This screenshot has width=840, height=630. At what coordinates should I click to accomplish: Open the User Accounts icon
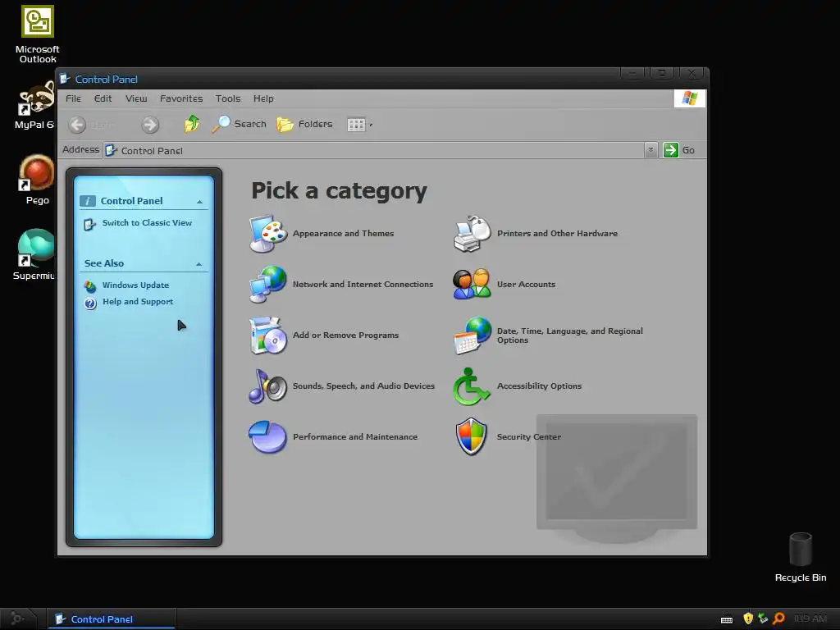click(x=472, y=285)
